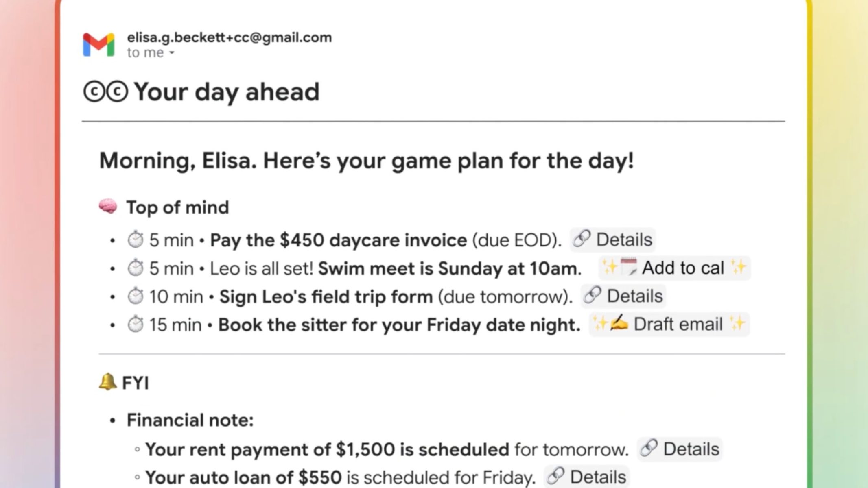868x488 pixels.
Task: Click the stopwatch icon on field trip line
Action: point(136,296)
